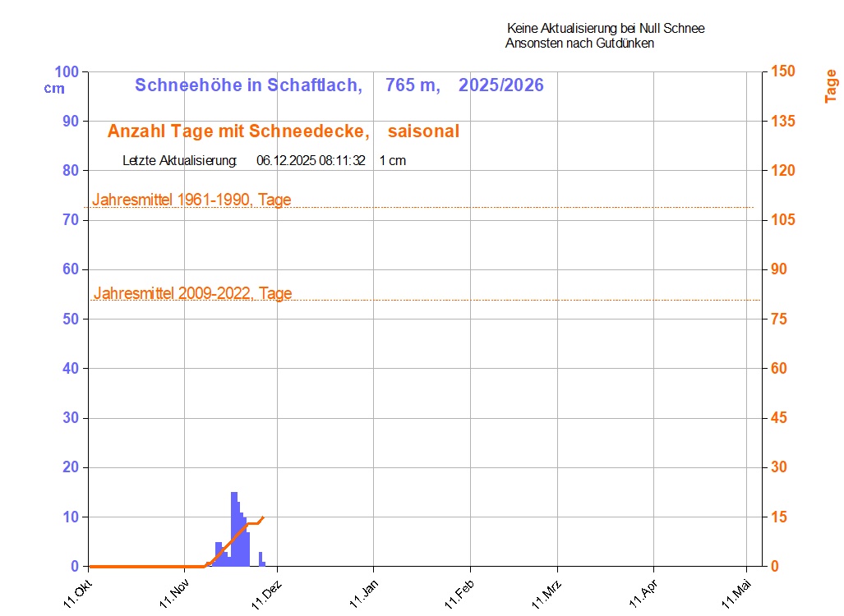
Task: Click the note 'Keine Aktualisierung bei Null Schnee'
Action: [x=606, y=29]
